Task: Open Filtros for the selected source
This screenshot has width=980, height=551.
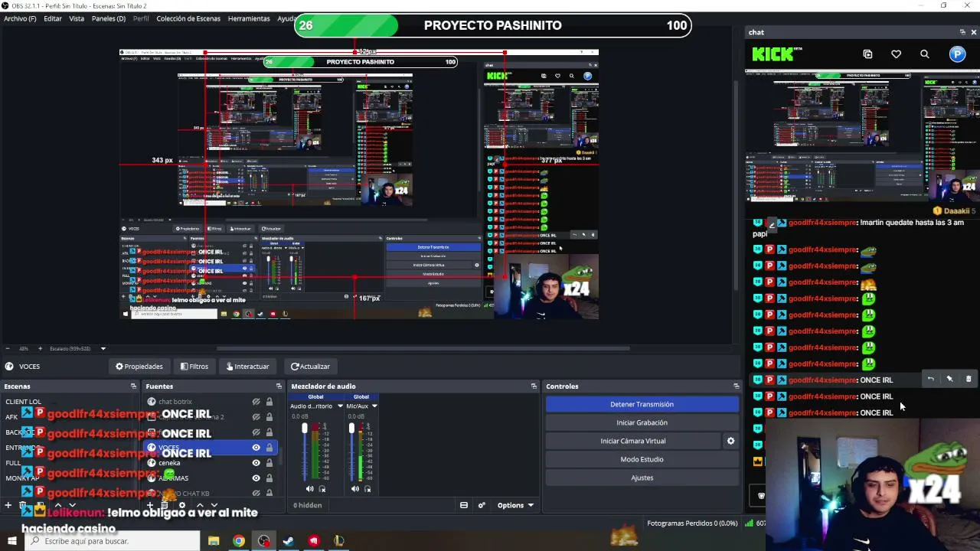Action: (x=194, y=367)
